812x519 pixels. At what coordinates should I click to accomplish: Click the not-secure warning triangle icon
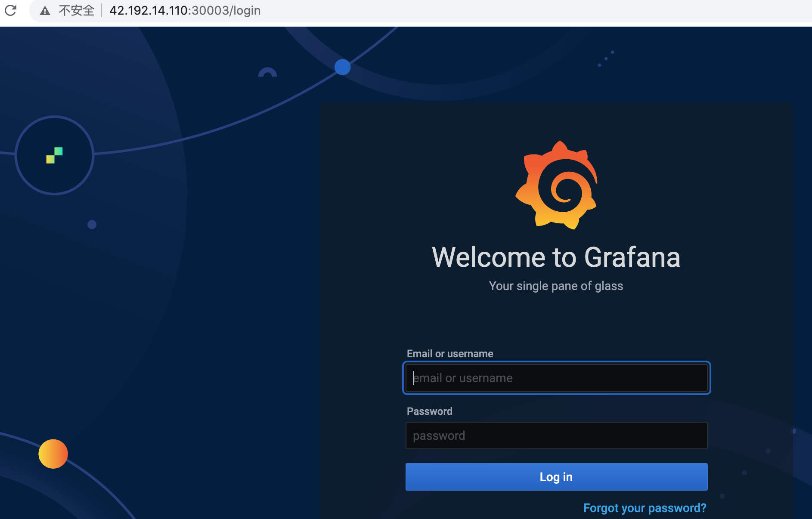click(x=45, y=11)
